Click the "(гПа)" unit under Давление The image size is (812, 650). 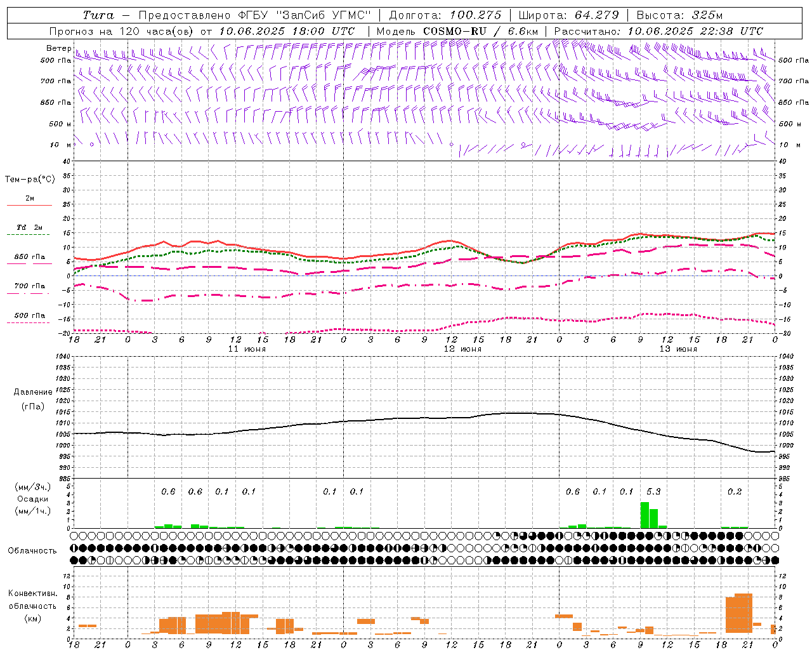(x=32, y=406)
